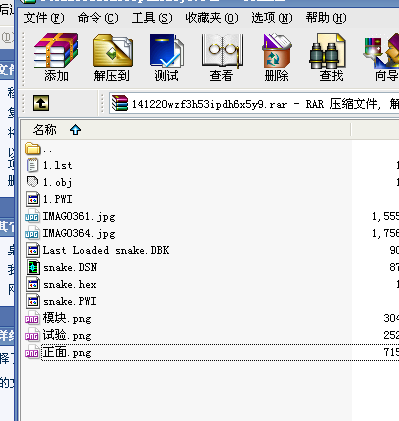Select the 试验.png file icon
The image size is (399, 421).
tap(32, 336)
